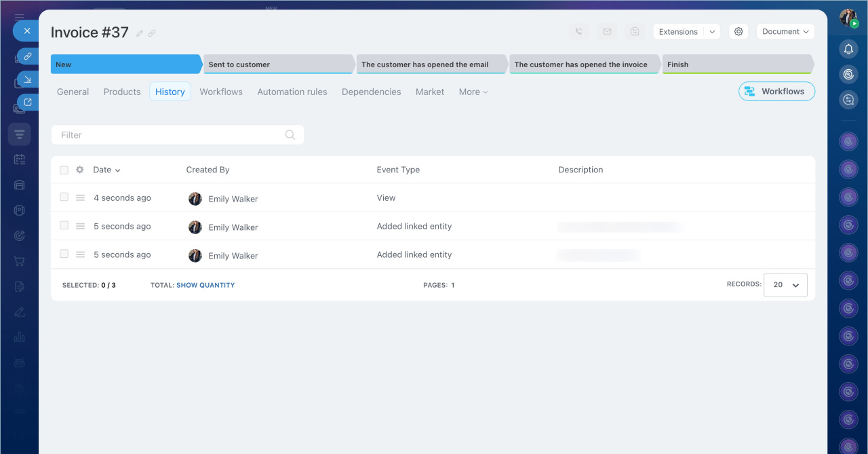Click the email envelope icon in the header
The width and height of the screenshot is (868, 454).
(x=607, y=31)
